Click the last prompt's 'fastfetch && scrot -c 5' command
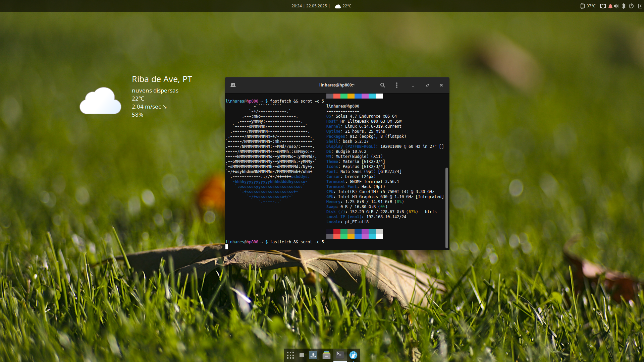The height and width of the screenshot is (362, 644). click(297, 242)
